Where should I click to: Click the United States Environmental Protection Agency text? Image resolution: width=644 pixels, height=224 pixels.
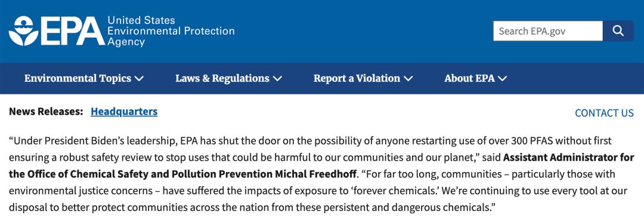click(171, 31)
